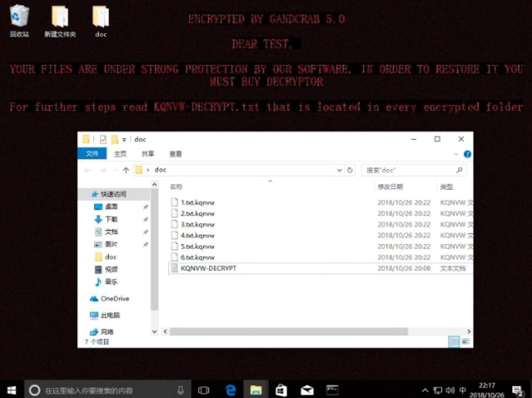The image size is (532, 398).
Task: Open the volume control in the tray
Action: point(450,391)
